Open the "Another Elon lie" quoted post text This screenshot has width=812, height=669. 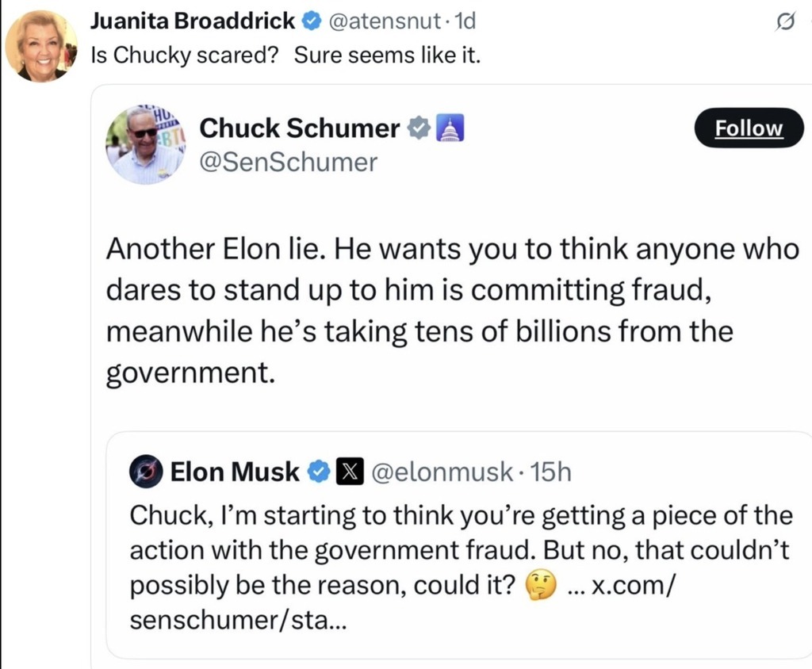point(452,311)
